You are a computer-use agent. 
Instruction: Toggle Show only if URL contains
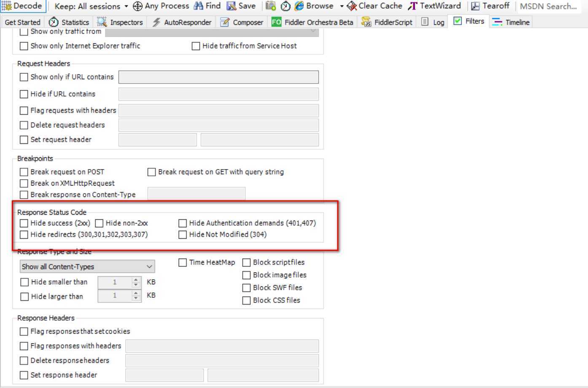click(24, 77)
